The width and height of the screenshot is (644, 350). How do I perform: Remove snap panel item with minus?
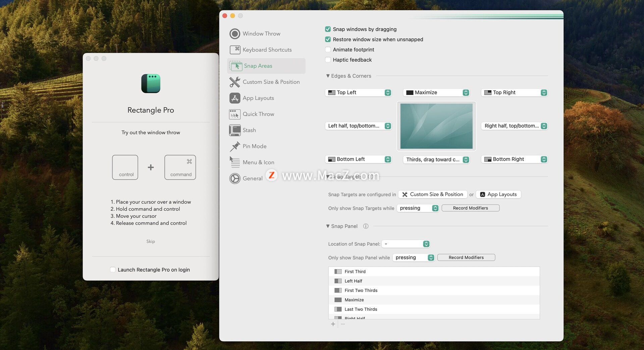click(342, 324)
